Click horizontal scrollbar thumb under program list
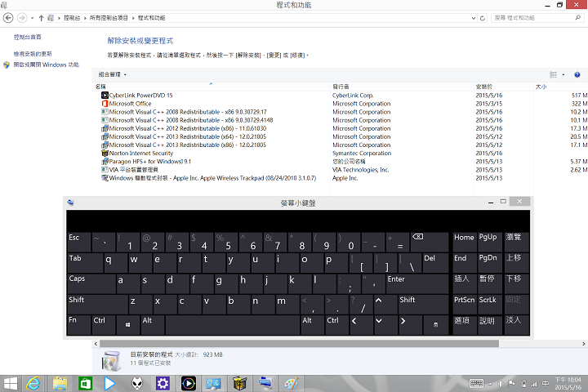This screenshot has width=588, height=392. (x=299, y=344)
